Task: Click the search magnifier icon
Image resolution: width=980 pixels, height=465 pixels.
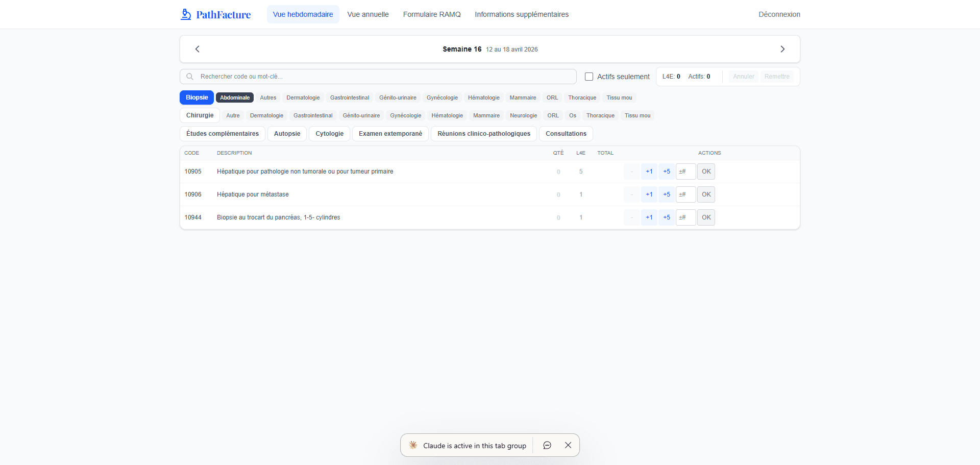Action: pos(190,77)
